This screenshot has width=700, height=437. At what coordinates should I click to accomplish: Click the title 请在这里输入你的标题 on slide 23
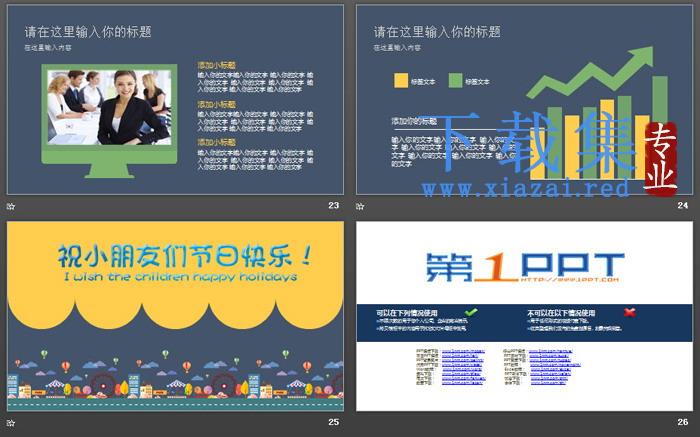click(x=88, y=32)
